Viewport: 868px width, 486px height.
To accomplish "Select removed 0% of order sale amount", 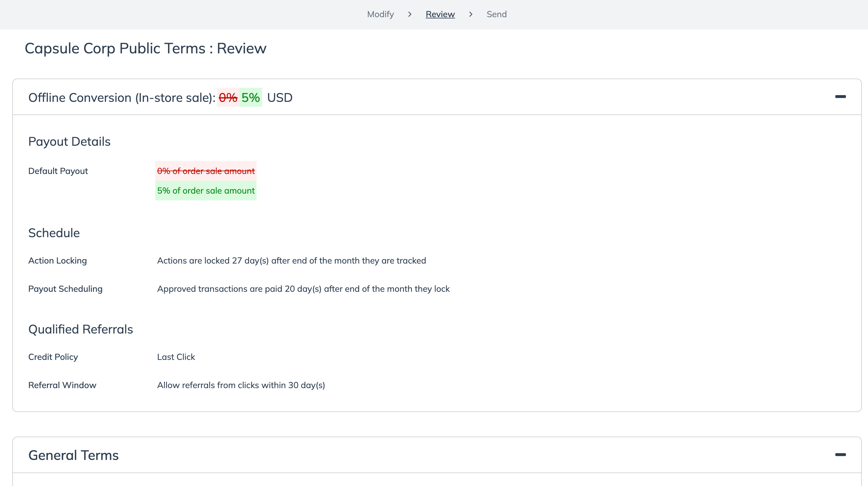I will click(206, 171).
